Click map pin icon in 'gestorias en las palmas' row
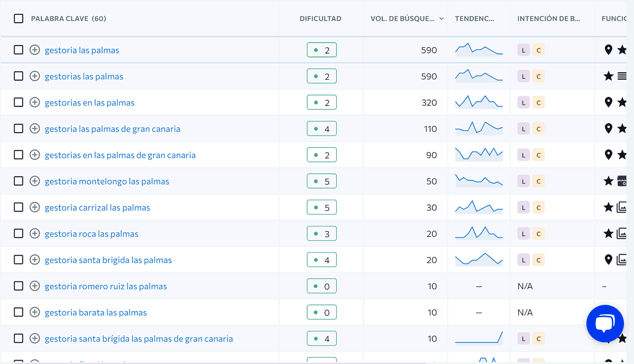 coord(609,103)
